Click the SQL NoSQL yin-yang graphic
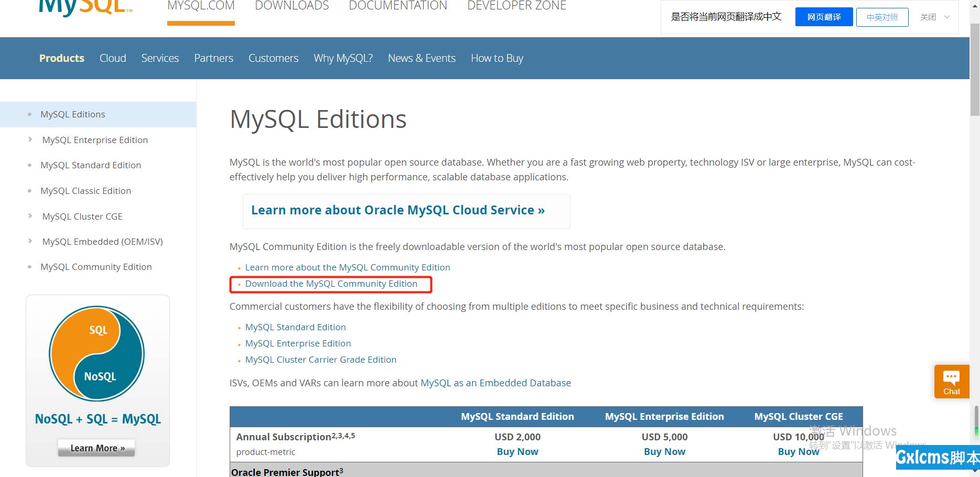Viewport: 980px width, 477px height. [x=96, y=354]
